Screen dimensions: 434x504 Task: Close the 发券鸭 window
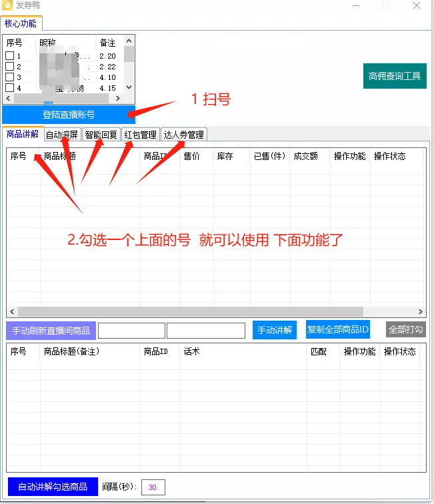click(x=417, y=5)
